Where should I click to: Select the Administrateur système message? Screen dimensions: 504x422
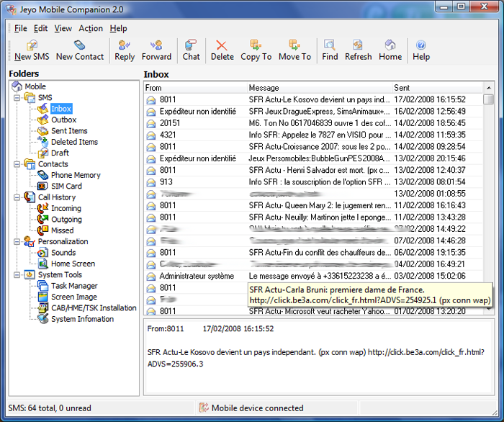tap(313, 276)
